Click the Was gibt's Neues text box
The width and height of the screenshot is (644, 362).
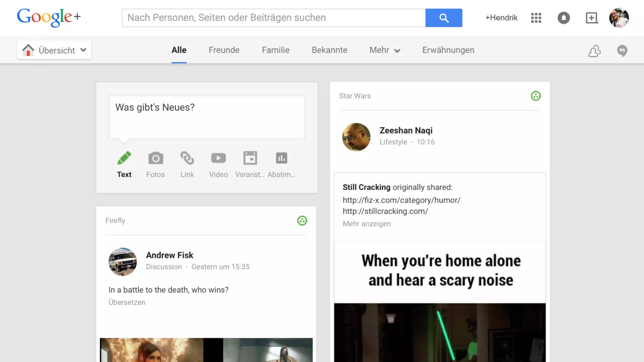[207, 117]
